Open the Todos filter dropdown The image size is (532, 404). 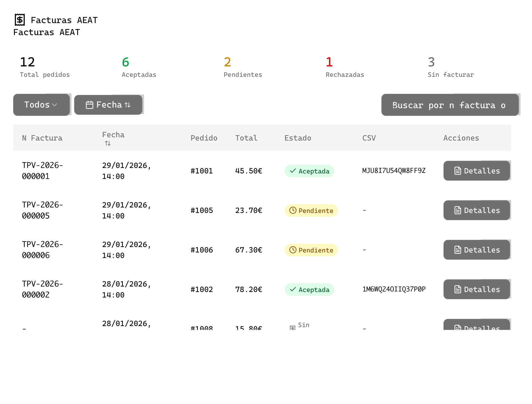(41, 105)
